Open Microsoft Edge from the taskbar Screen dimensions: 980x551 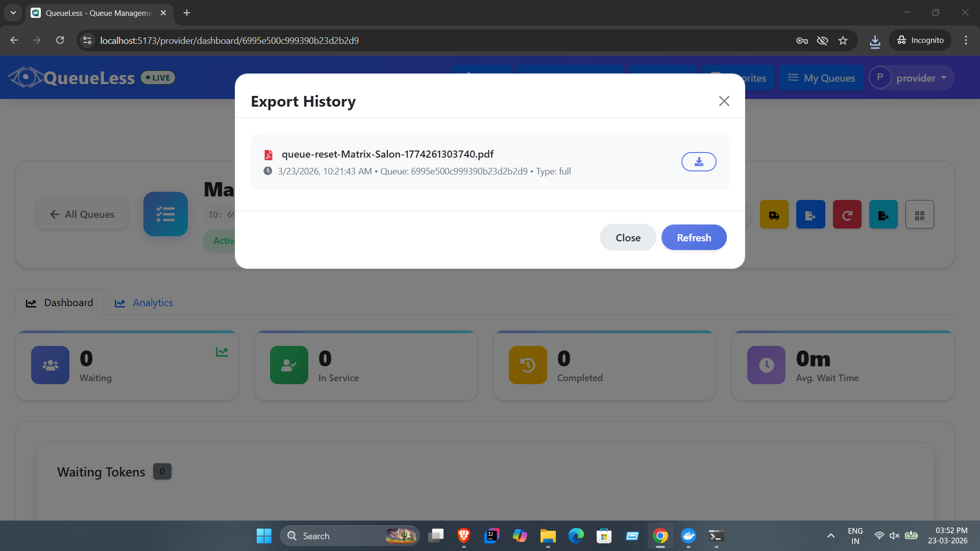[576, 536]
